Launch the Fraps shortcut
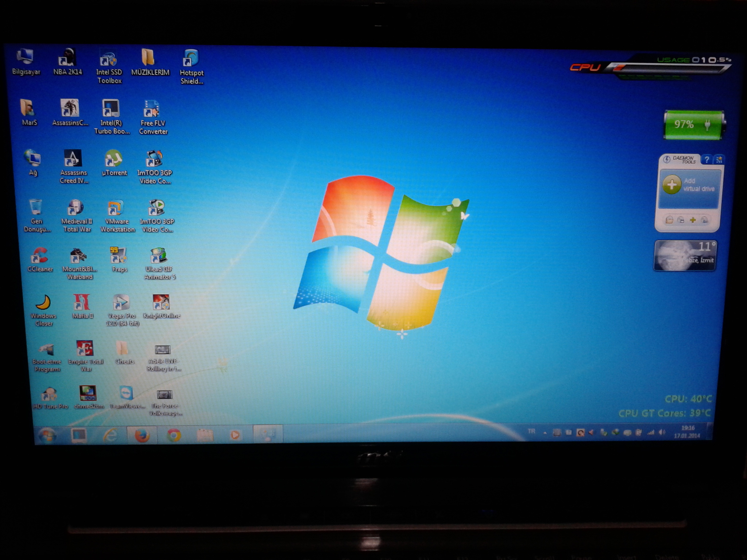 click(x=119, y=260)
